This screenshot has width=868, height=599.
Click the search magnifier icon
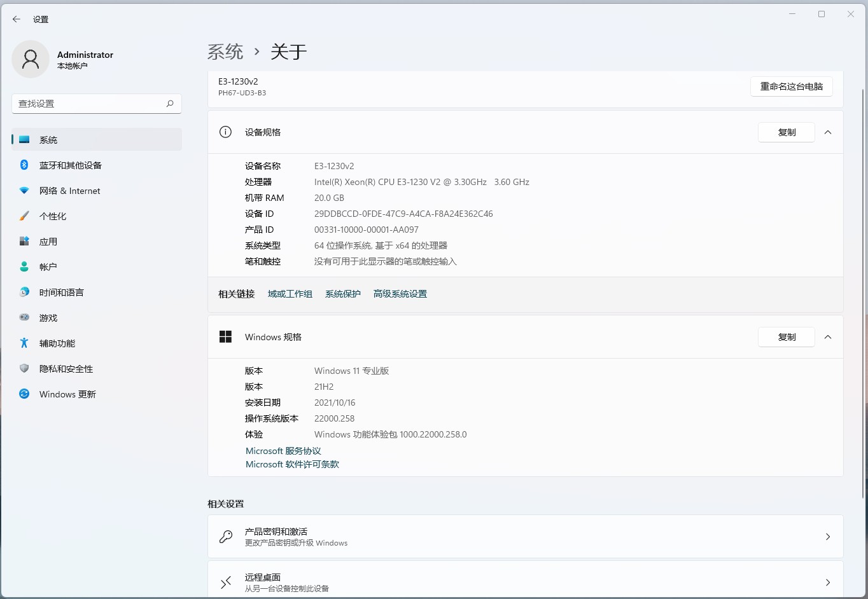tap(170, 104)
